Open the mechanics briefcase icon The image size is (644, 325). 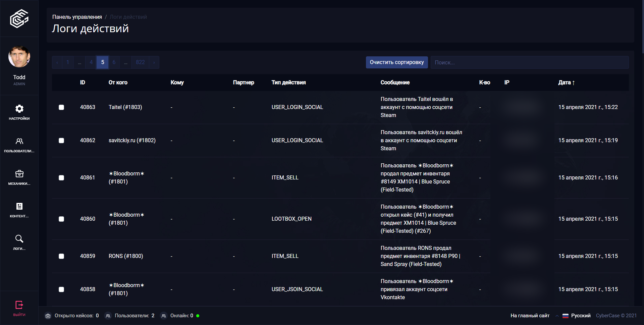point(19,174)
